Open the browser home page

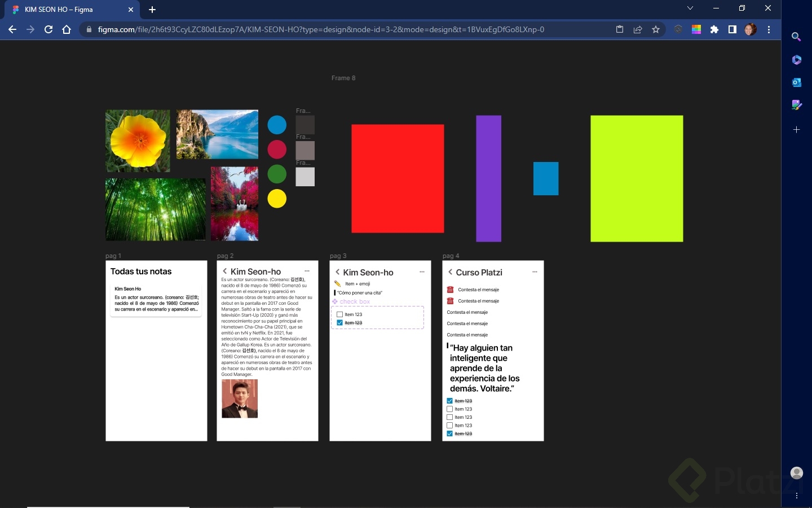pos(67,29)
